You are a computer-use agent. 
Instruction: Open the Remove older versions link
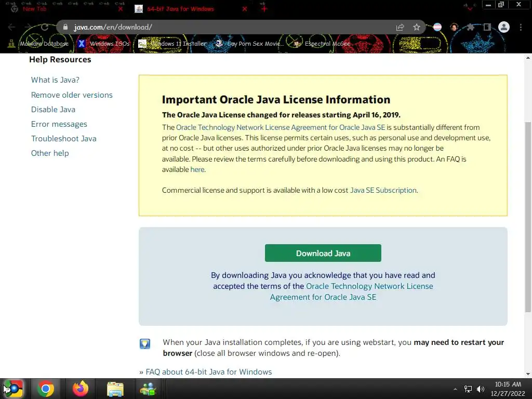pyautogui.click(x=72, y=95)
